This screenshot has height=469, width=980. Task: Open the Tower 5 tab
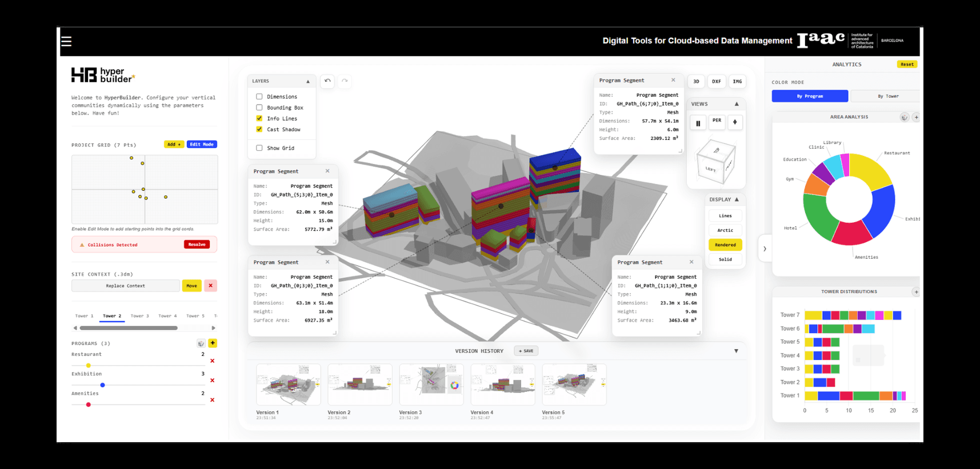[x=195, y=316]
